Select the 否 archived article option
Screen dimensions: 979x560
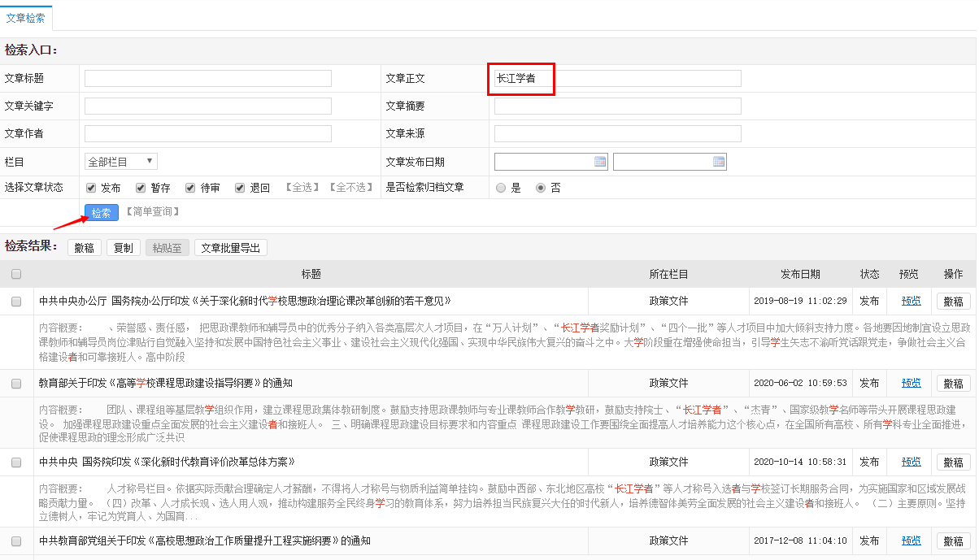coord(540,188)
